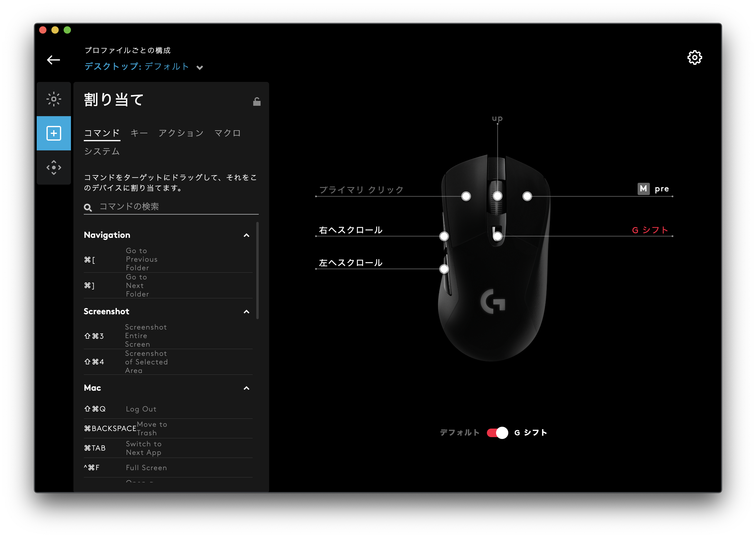The height and width of the screenshot is (538, 756).
Task: Select the G Shift button node on mouse
Action: click(x=498, y=236)
